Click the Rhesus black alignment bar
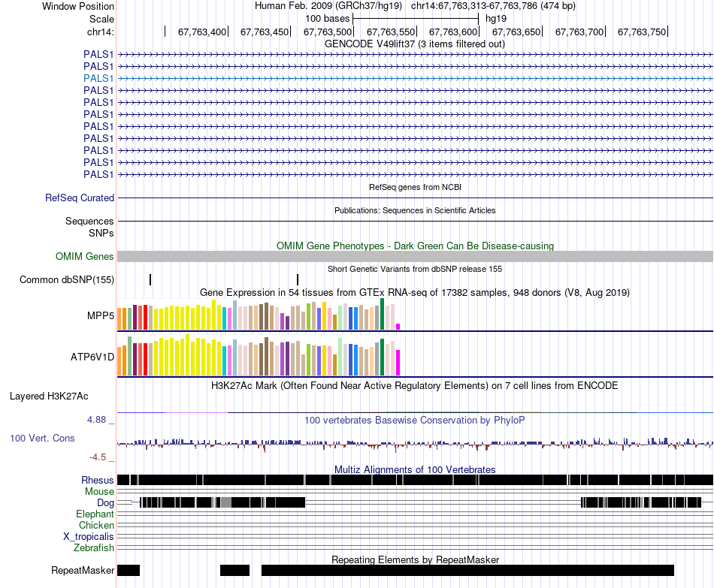 tap(415, 480)
